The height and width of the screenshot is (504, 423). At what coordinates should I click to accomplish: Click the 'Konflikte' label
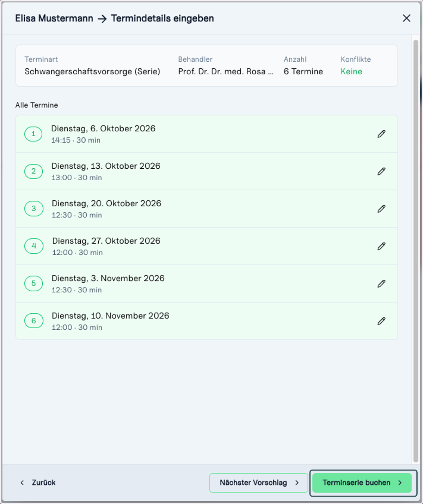point(356,59)
